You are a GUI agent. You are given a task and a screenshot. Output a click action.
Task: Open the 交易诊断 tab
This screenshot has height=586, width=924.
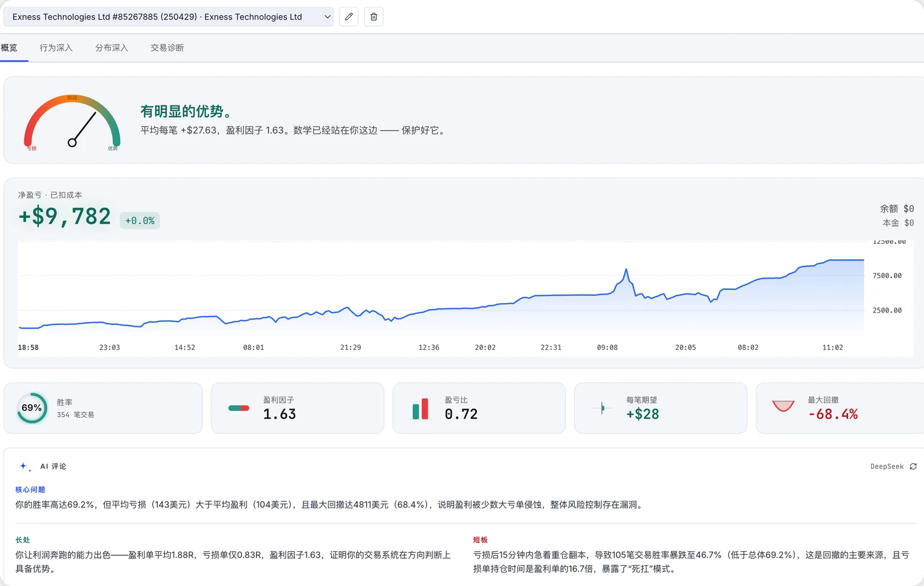pyautogui.click(x=167, y=48)
